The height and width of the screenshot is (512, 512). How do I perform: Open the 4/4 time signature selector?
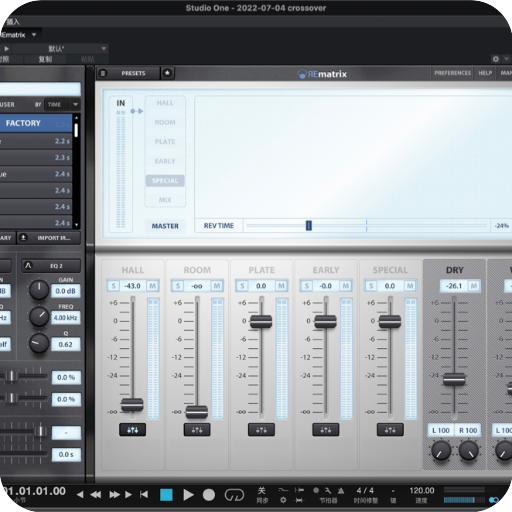[365, 490]
